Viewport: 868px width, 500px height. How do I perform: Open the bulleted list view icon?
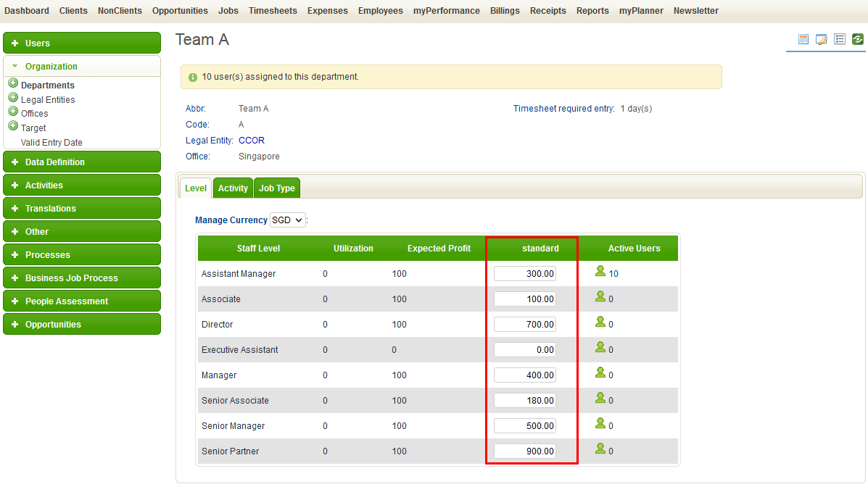840,39
